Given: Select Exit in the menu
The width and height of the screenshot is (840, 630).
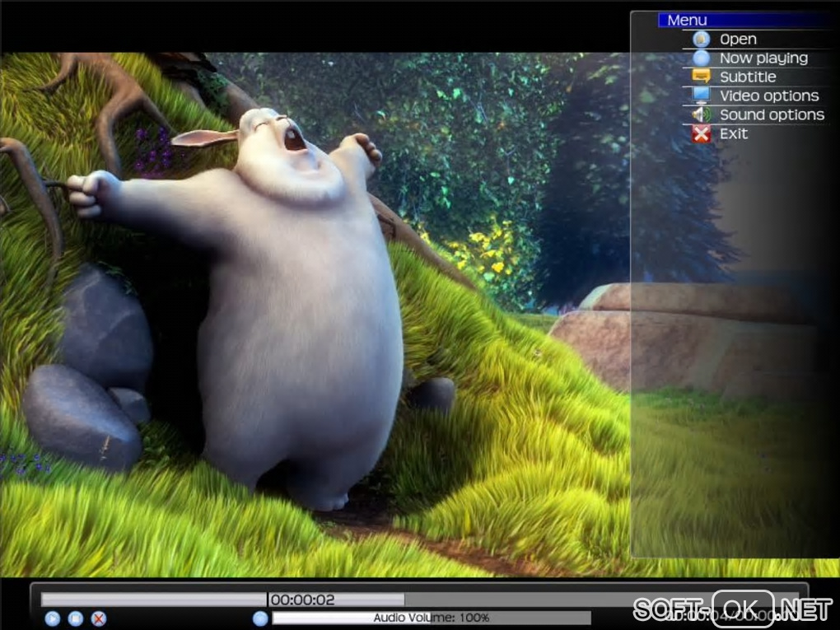Looking at the screenshot, I should [x=734, y=133].
